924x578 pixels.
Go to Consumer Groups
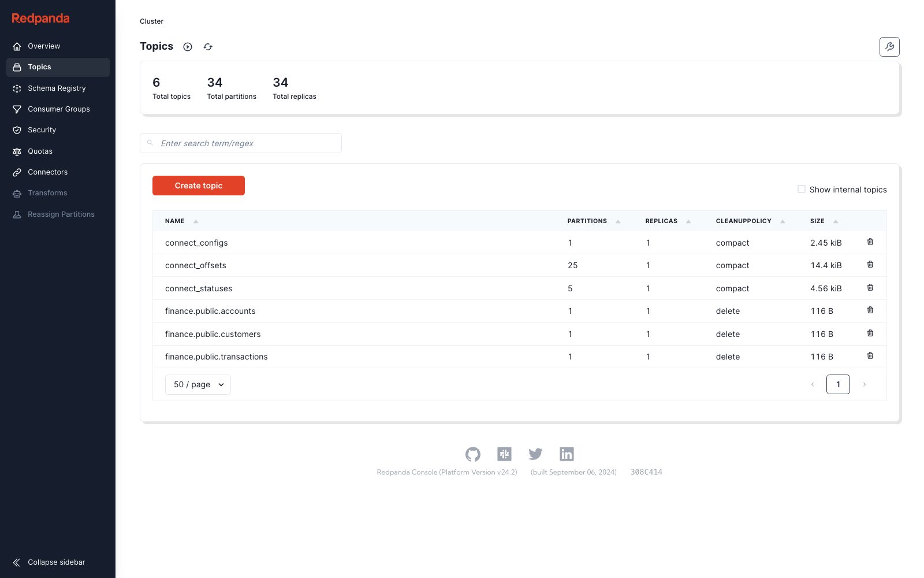coord(58,109)
